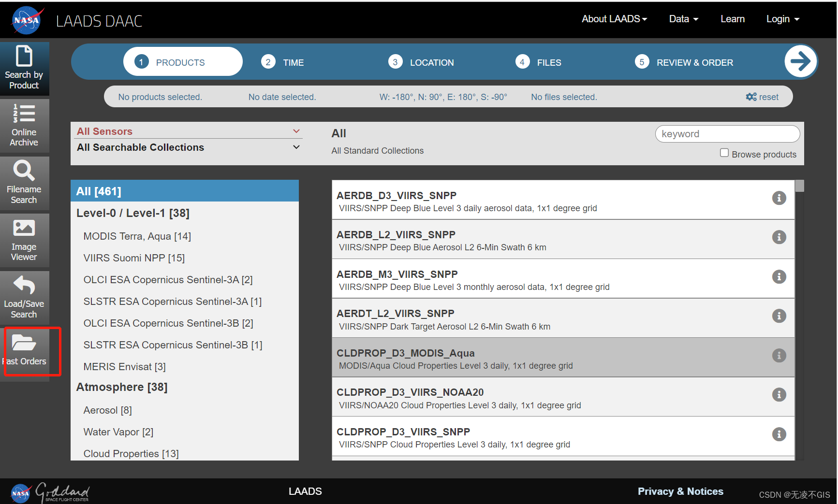Screen dimensions: 838x504
Task: Open the Data dropdown menu
Action: tap(684, 19)
